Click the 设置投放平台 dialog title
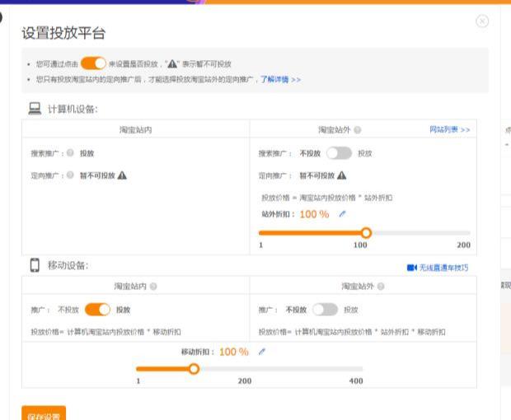Image resolution: width=511 pixels, height=420 pixels. coord(63,33)
